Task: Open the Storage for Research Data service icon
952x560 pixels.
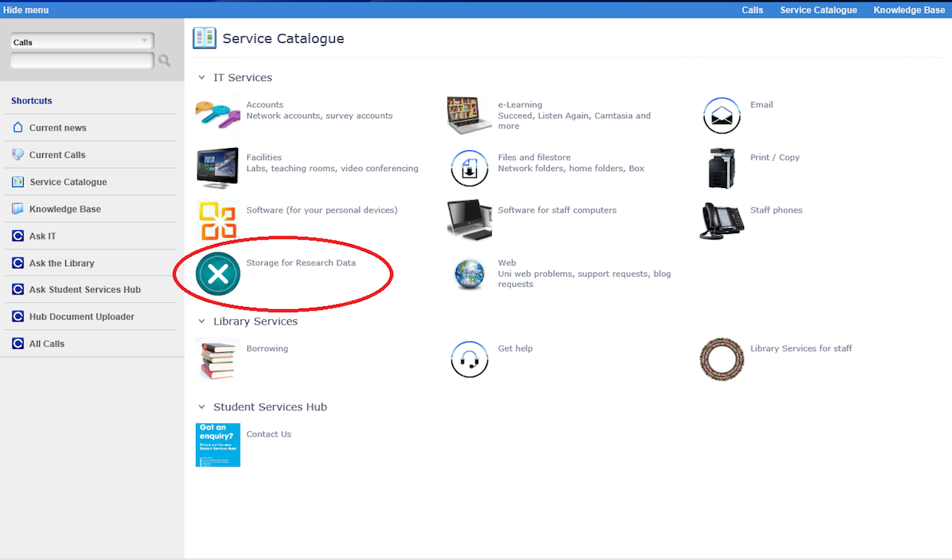Action: click(x=217, y=274)
